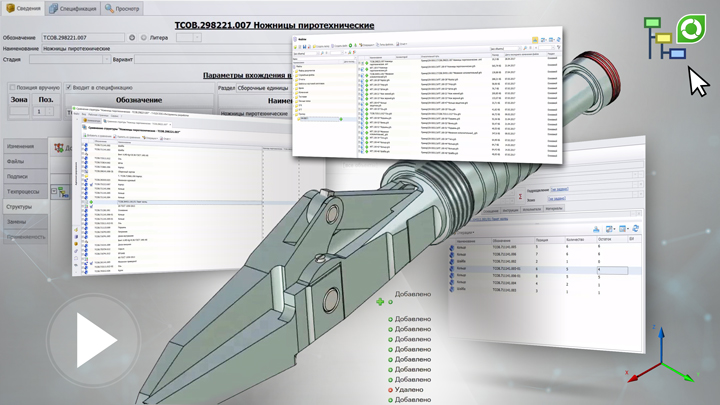
Task: Select the Удалено status entry
Action: click(406, 390)
